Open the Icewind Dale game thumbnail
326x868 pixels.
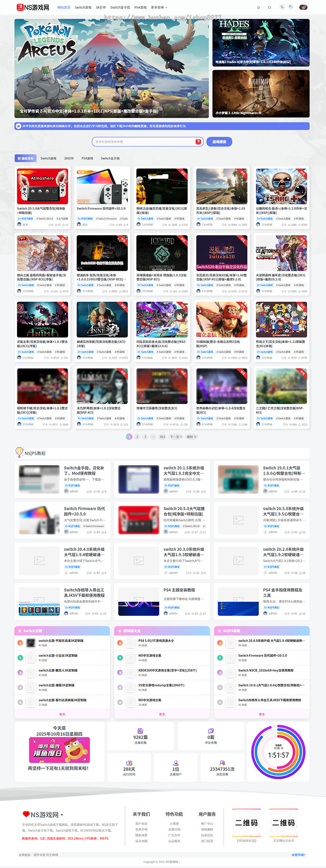click(x=162, y=253)
